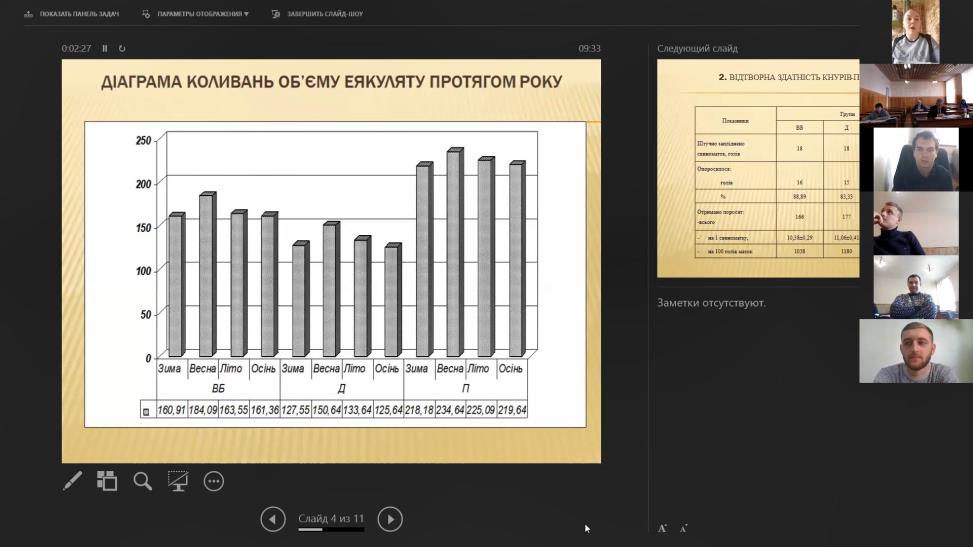973x547 pixels.
Task: Reset the presentation timer
Action: [x=122, y=48]
